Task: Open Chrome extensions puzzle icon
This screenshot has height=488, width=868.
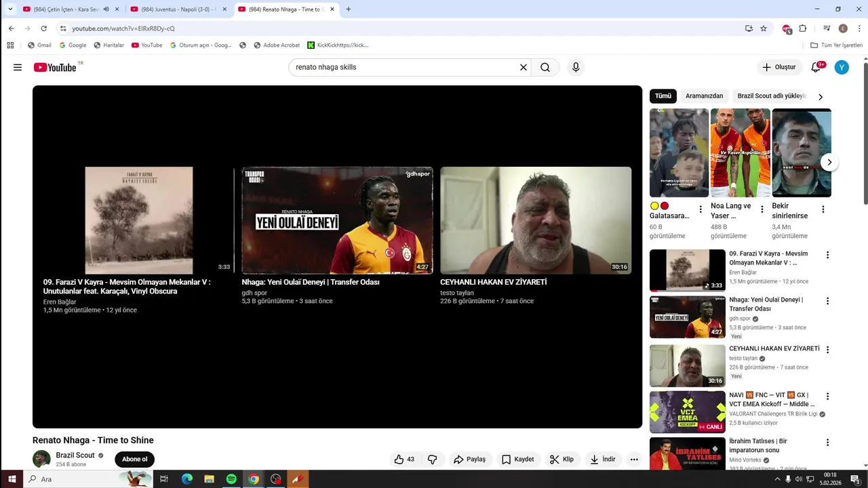Action: point(803,28)
